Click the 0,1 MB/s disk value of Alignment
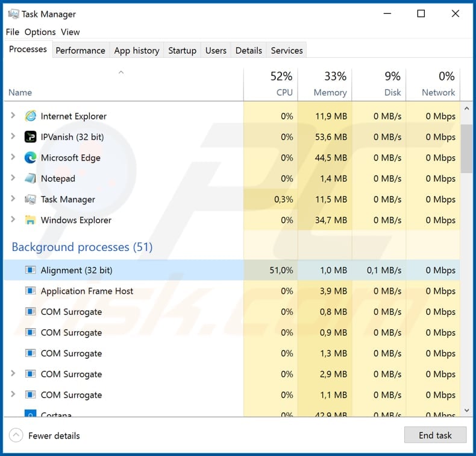The height and width of the screenshot is (456, 476). pyautogui.click(x=384, y=270)
